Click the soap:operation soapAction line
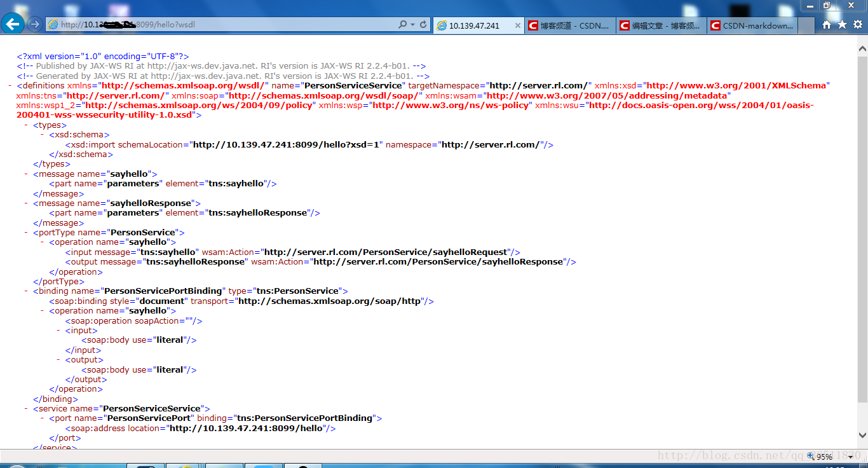868x468 pixels. [133, 320]
